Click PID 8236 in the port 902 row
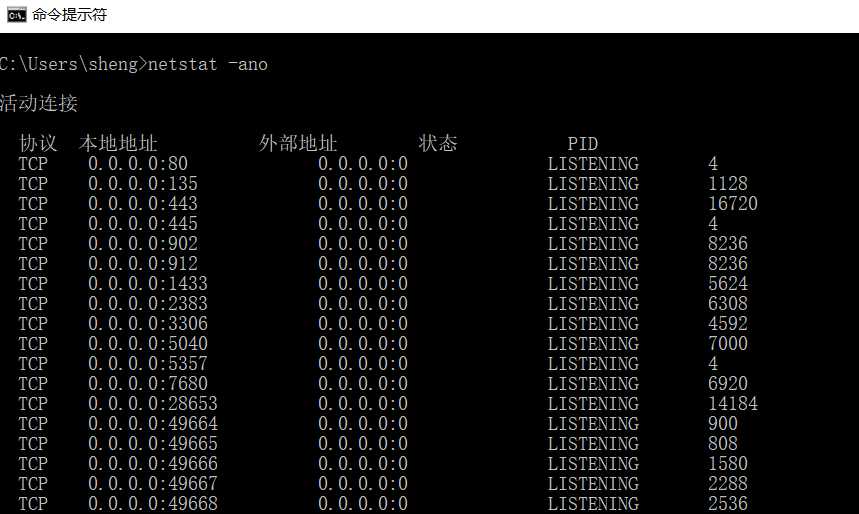The height and width of the screenshot is (514, 859). (728, 244)
